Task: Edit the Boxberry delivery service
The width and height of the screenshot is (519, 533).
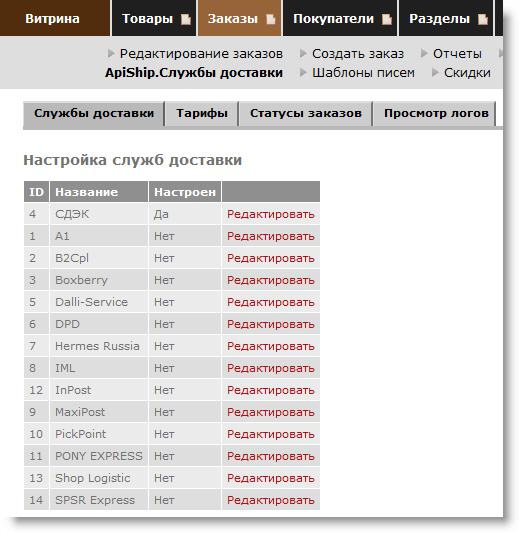Action: tap(271, 280)
